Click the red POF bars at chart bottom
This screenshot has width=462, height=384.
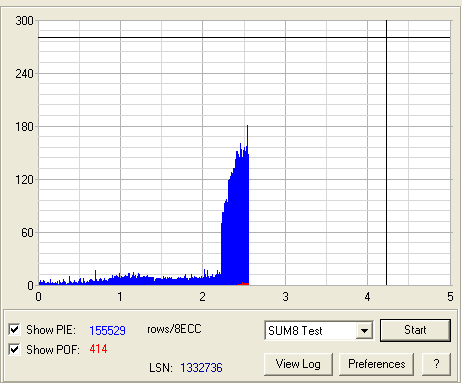point(244,284)
